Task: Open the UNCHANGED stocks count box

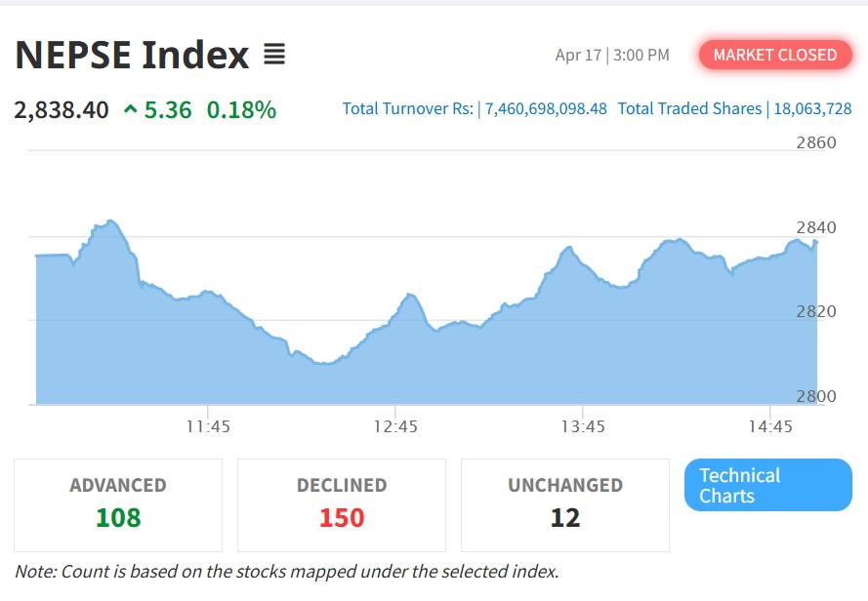Action: [564, 503]
